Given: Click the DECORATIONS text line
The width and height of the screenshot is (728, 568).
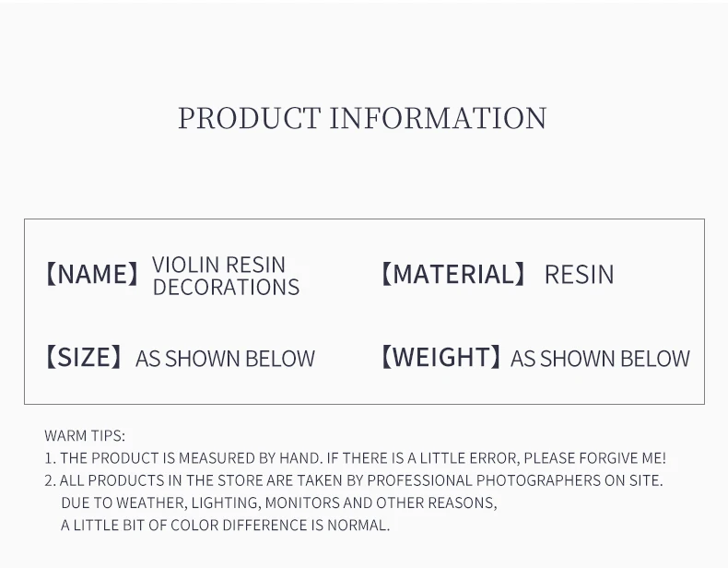Looking at the screenshot, I should [x=226, y=287].
